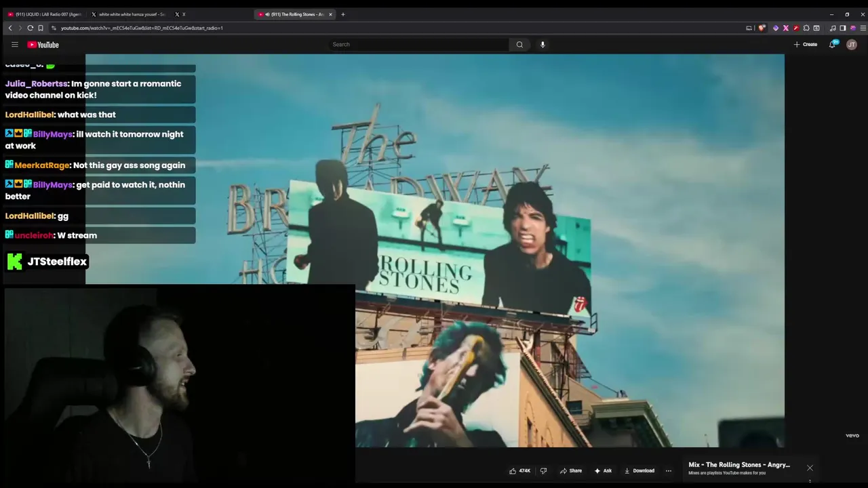Open site settings icon beside the URL
This screenshot has width=868, height=488.
54,28
